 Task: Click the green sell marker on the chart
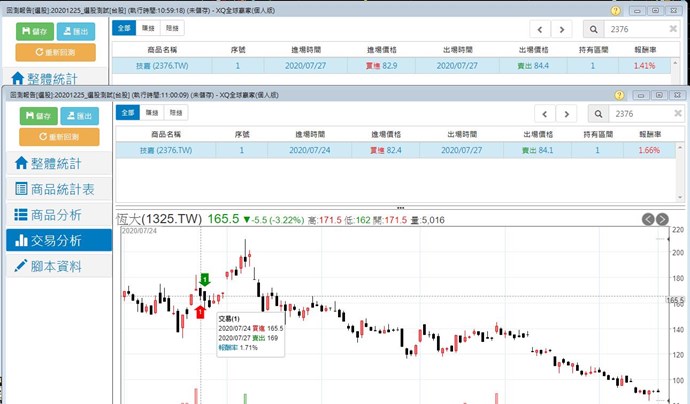(x=204, y=278)
